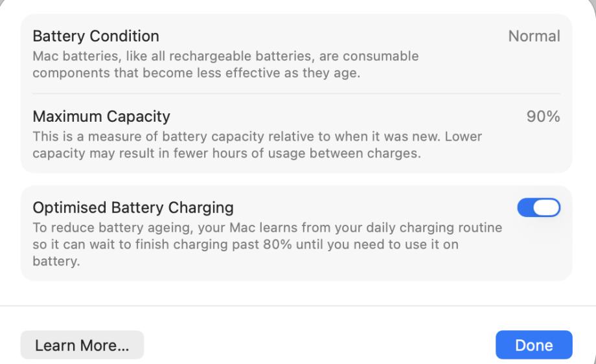Select the Maximum Capacity heading
The height and width of the screenshot is (364, 596).
click(x=102, y=117)
